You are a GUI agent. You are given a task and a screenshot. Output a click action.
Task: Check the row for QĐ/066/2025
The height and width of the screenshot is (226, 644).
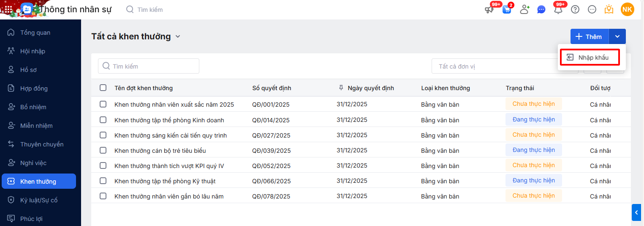(x=103, y=181)
